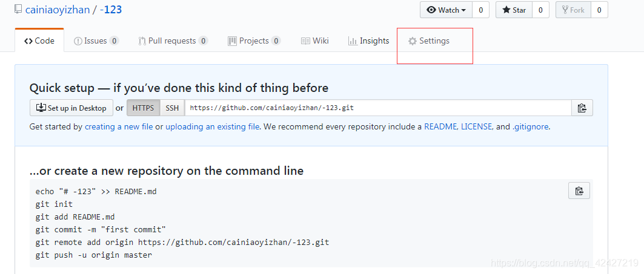Open the Pull requests tab
644x274 pixels.
(173, 41)
